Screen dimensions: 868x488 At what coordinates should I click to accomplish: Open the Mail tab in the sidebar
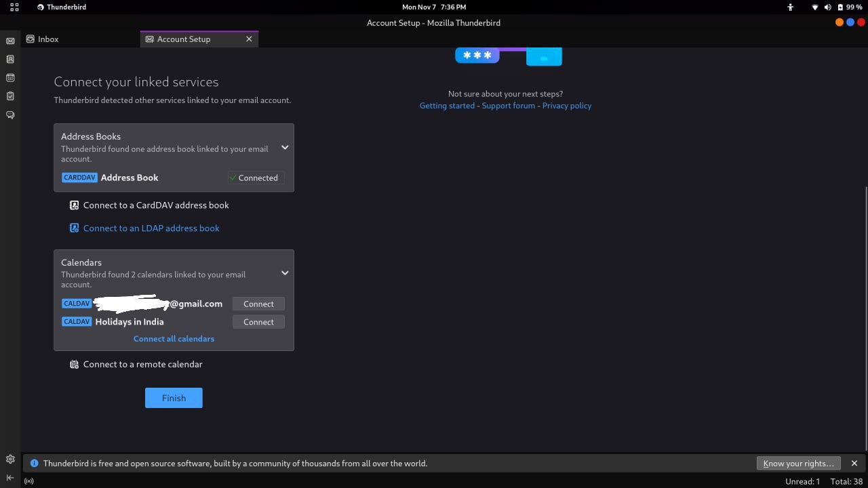[10, 41]
